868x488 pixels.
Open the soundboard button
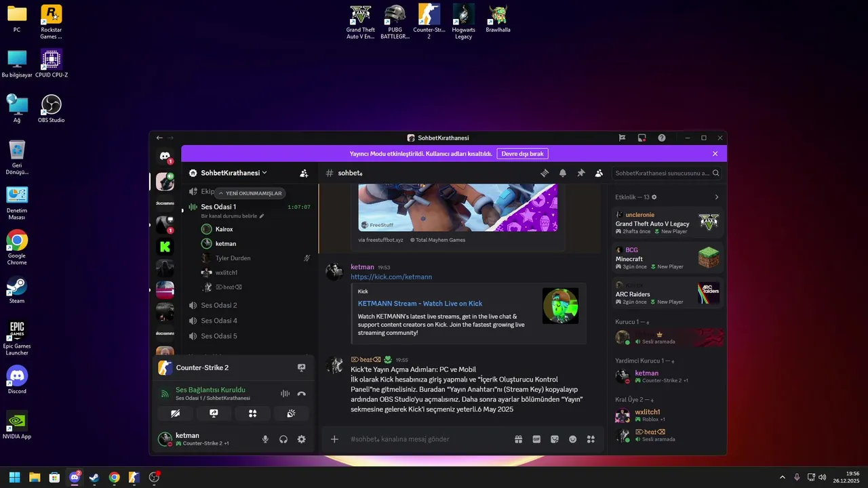(x=291, y=413)
